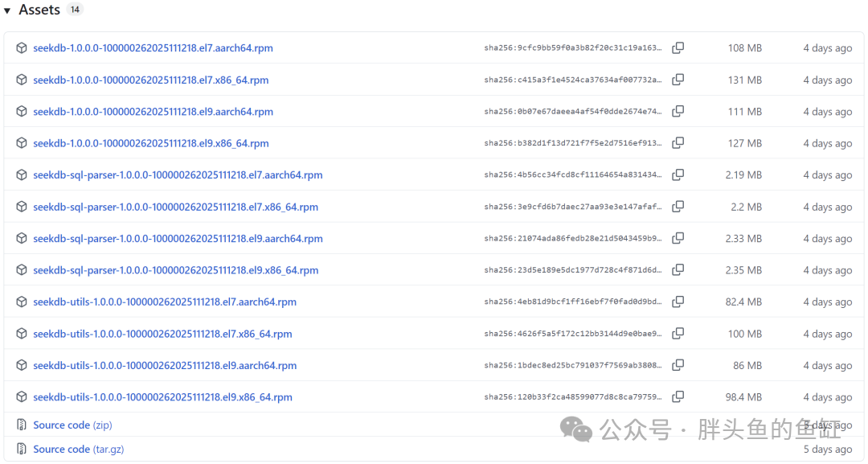
Task: Download Source code (zip)
Action: (x=72, y=425)
